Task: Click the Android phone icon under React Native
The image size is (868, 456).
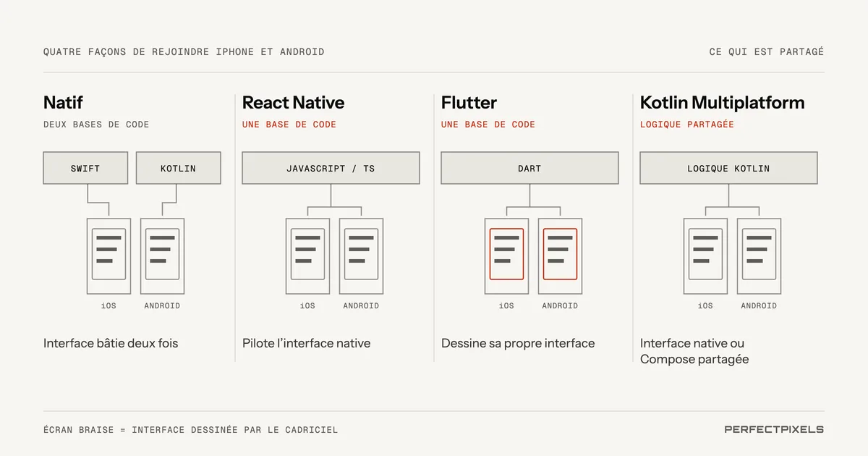Action: point(361,256)
